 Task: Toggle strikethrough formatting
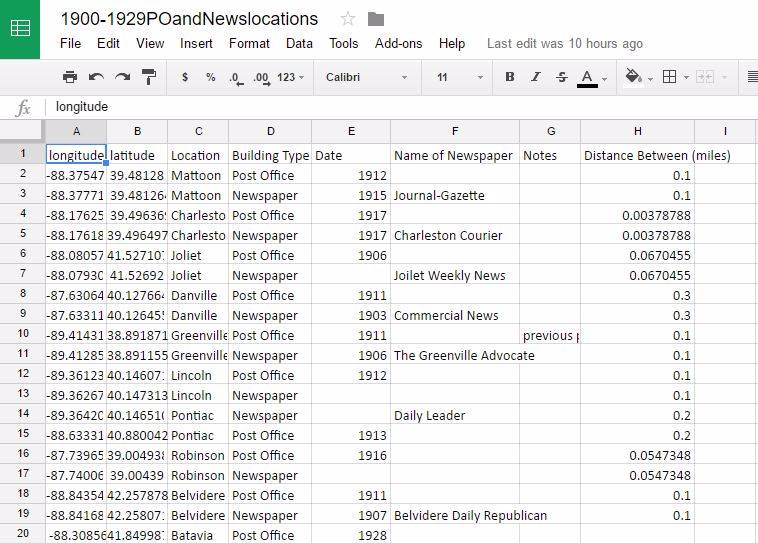[561, 77]
